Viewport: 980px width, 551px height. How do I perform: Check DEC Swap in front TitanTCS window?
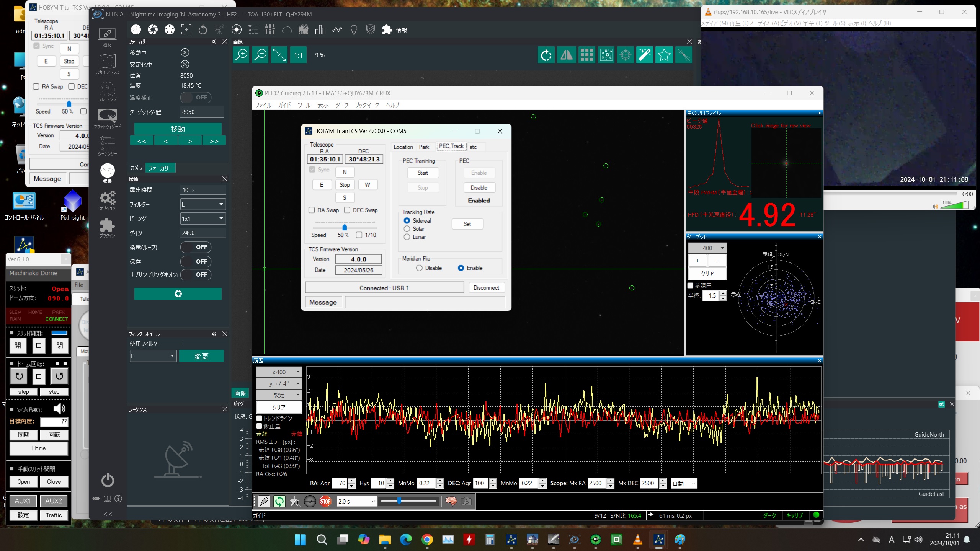point(347,210)
